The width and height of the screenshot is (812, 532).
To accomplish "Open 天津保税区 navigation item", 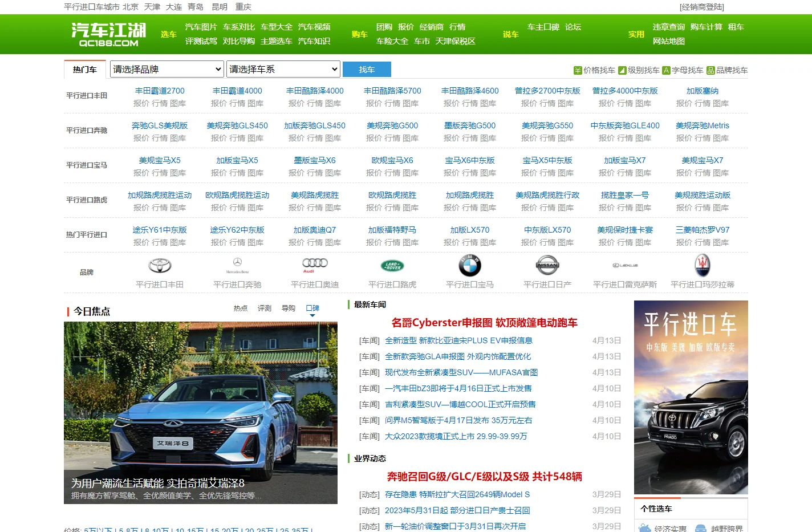I will tap(456, 41).
